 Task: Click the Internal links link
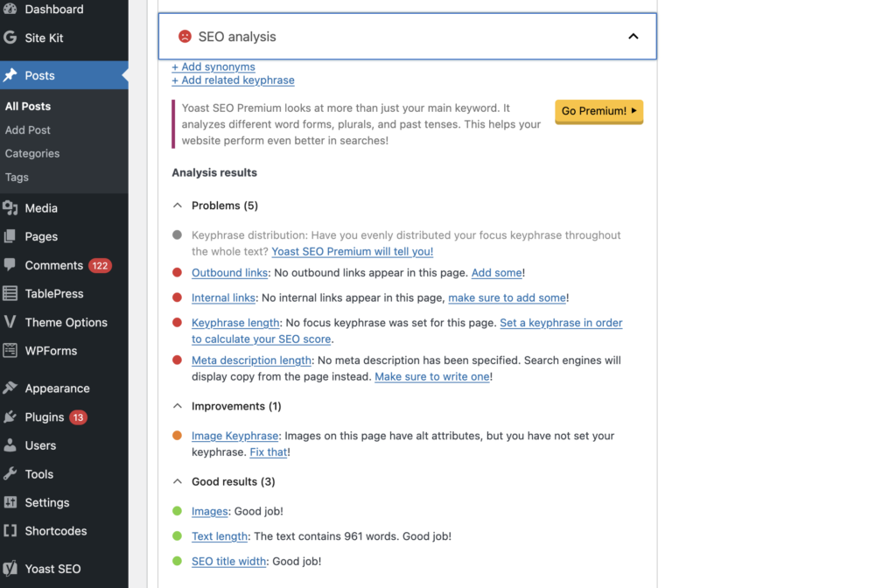[x=223, y=297]
